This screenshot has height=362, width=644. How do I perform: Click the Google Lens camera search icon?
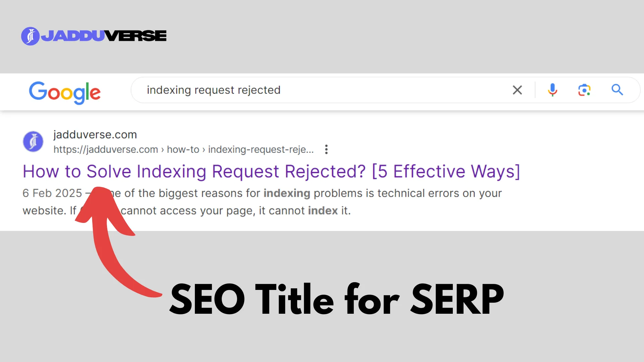click(584, 90)
